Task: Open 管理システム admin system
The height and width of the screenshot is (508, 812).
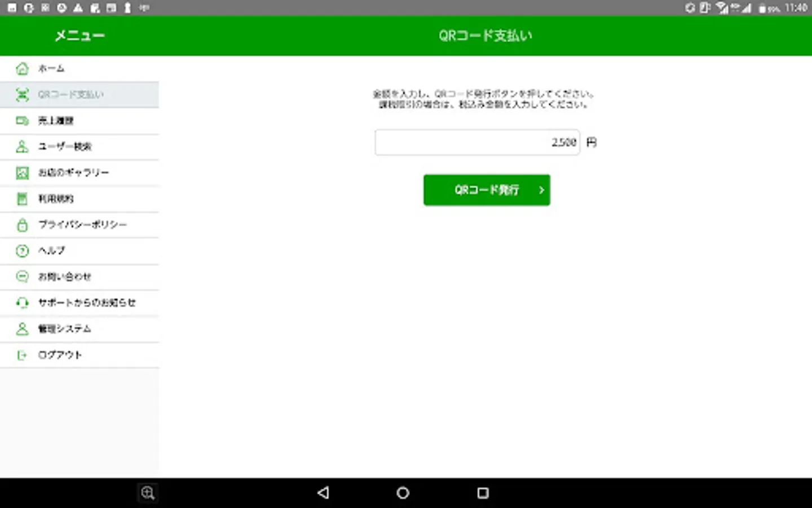Action: pos(79,329)
